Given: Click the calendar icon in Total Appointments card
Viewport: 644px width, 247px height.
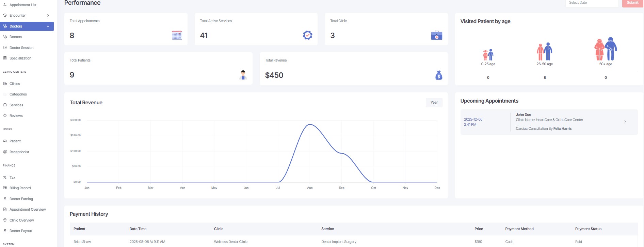Looking at the screenshot, I should click(x=177, y=35).
